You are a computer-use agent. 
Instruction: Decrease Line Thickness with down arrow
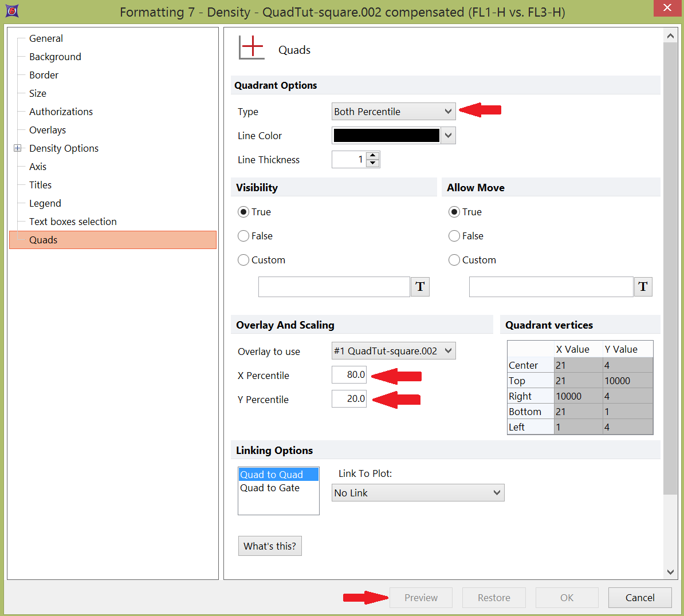click(373, 163)
